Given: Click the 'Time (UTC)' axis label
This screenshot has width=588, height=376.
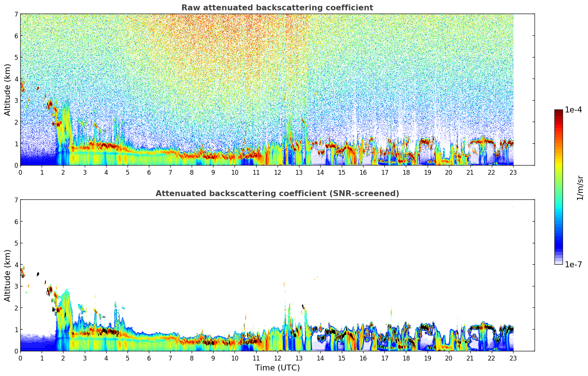Looking at the screenshot, I should [x=277, y=368].
